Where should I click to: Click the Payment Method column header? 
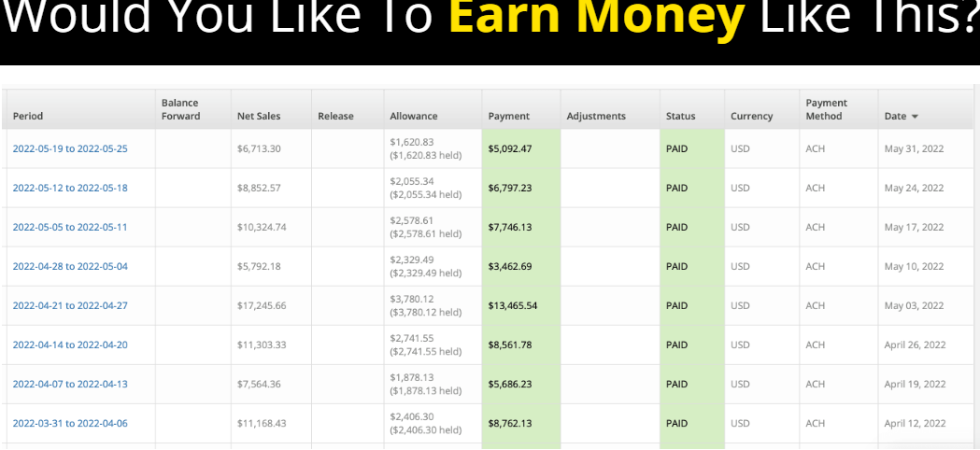click(x=826, y=109)
